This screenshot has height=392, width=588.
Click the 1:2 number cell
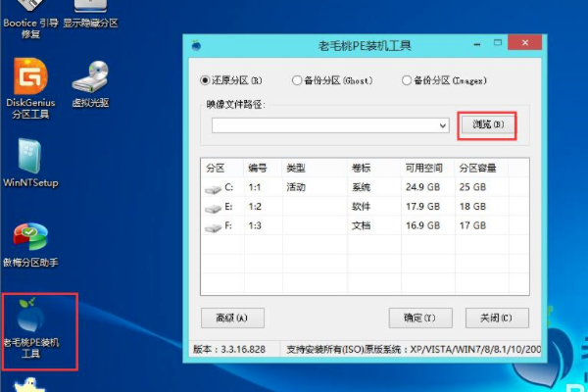255,207
